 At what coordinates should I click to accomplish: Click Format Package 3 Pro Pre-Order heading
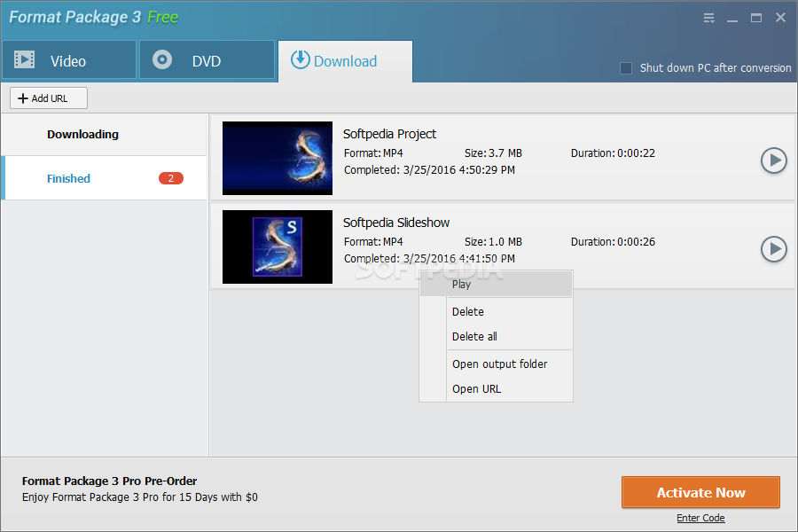point(109,481)
